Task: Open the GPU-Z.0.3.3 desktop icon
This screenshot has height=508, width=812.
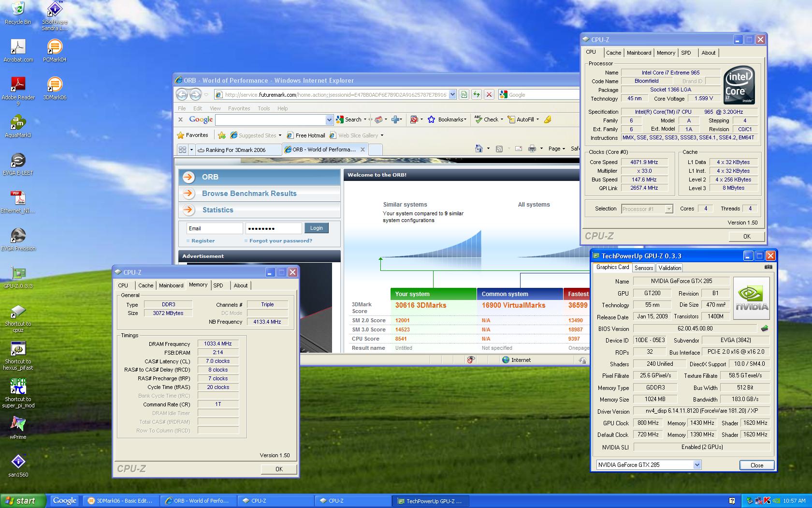Action: tap(18, 277)
